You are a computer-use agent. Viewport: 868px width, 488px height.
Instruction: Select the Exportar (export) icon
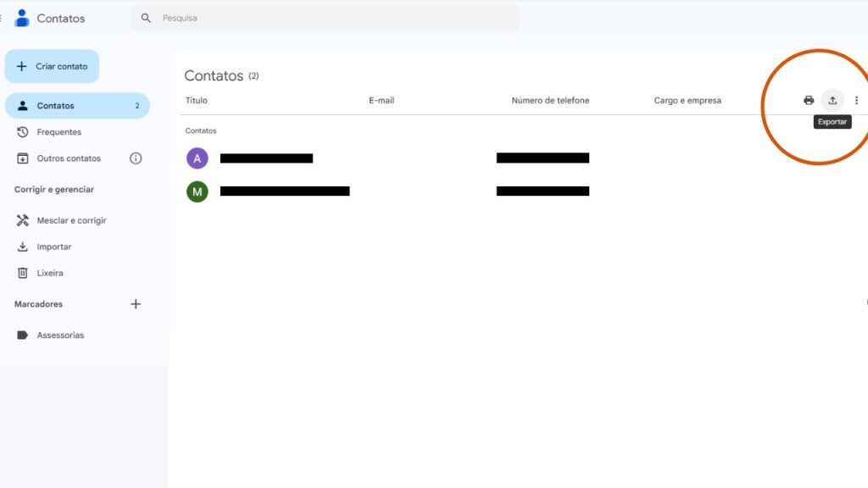tap(832, 100)
